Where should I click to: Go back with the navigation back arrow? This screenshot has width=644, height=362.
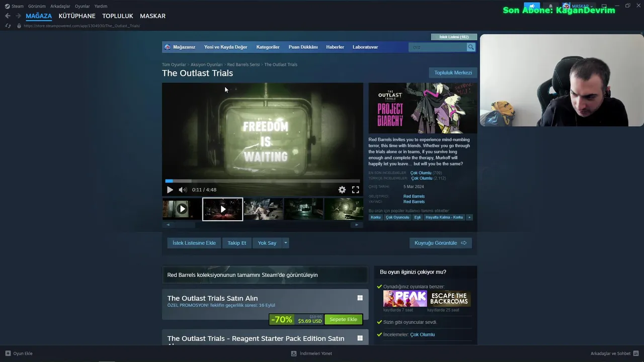(8, 16)
